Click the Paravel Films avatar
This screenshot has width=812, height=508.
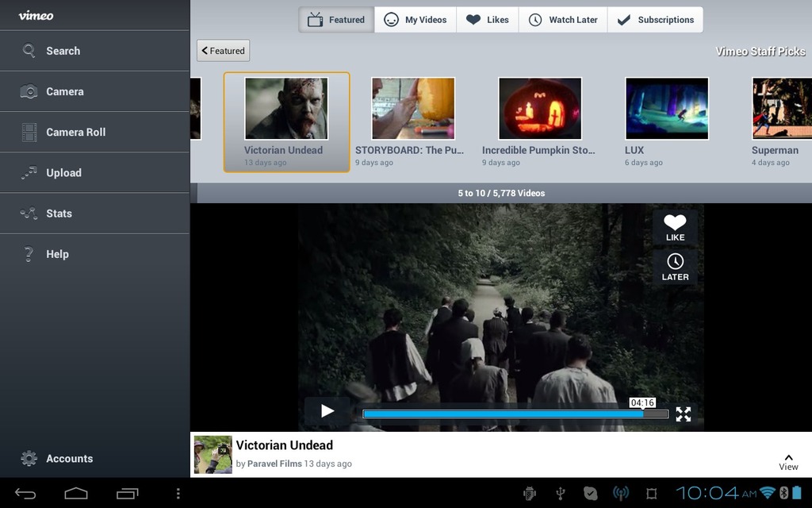click(213, 455)
